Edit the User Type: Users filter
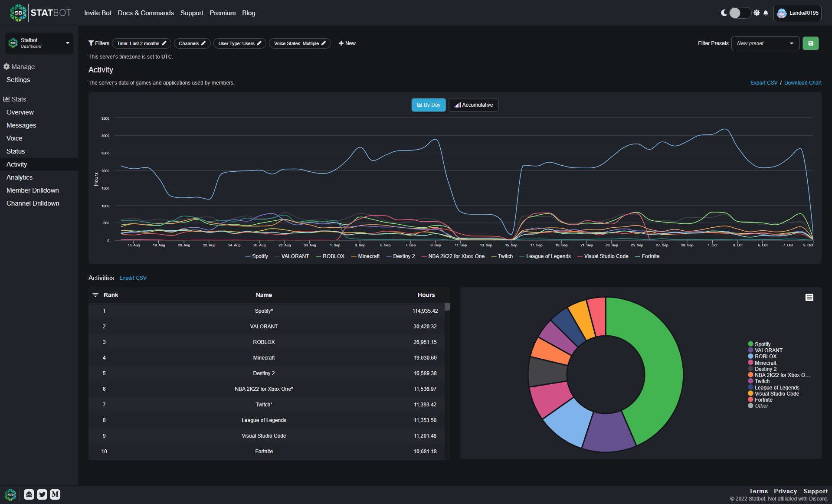The width and height of the screenshot is (832, 504). 239,43
